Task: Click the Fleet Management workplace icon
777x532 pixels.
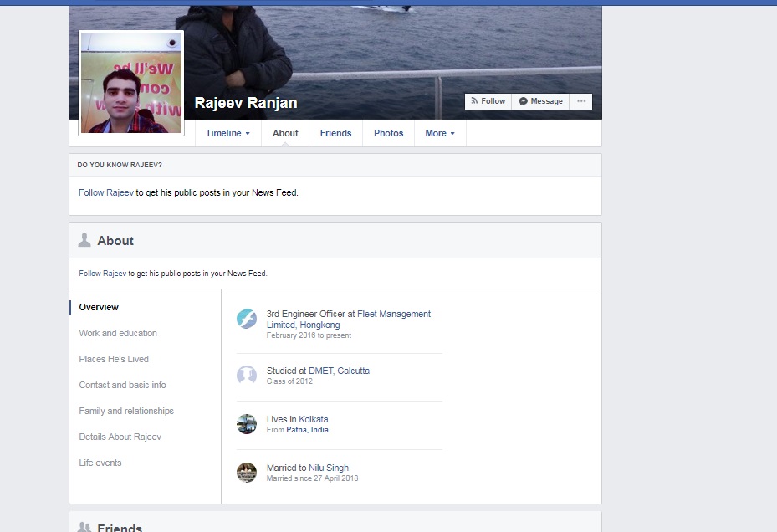Action: pos(246,319)
